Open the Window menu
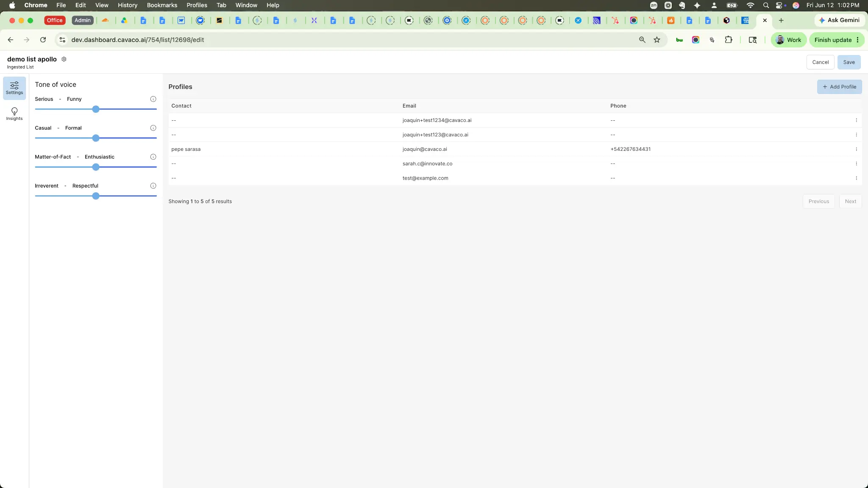Viewport: 868px width, 488px height. click(246, 5)
